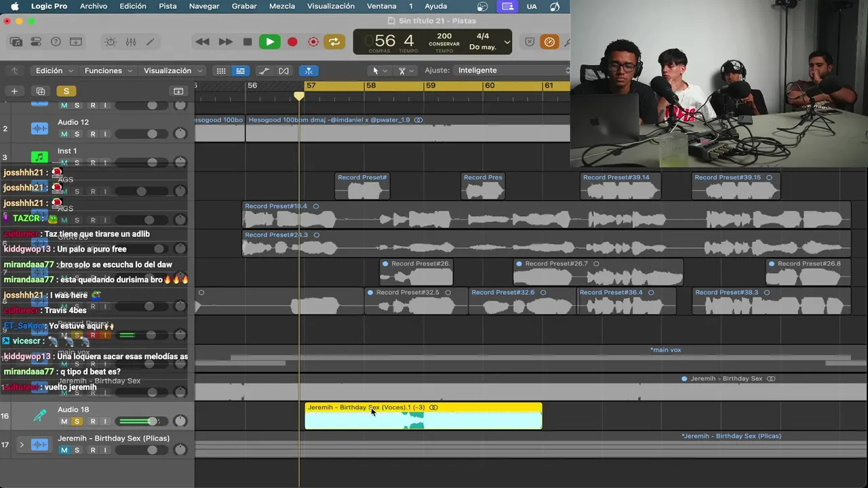Open the LCD display mode dropdown arrow
Screen dimensions: 868x488
pos(507,42)
